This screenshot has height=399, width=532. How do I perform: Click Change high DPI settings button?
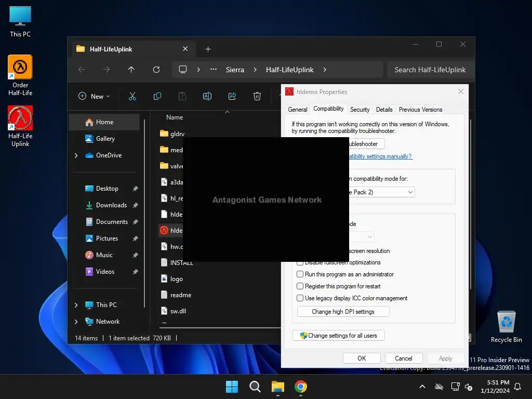343,312
